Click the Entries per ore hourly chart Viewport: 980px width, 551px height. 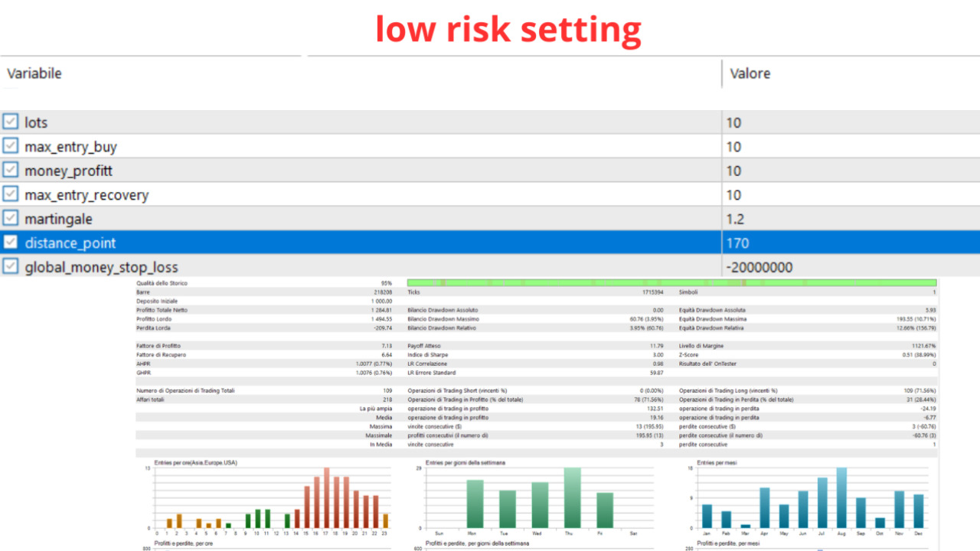click(x=271, y=497)
